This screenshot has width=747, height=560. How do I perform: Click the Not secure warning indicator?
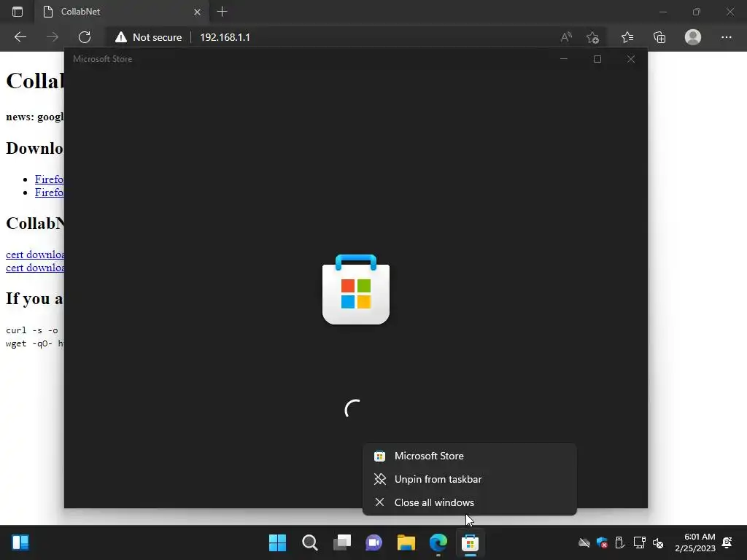click(148, 37)
